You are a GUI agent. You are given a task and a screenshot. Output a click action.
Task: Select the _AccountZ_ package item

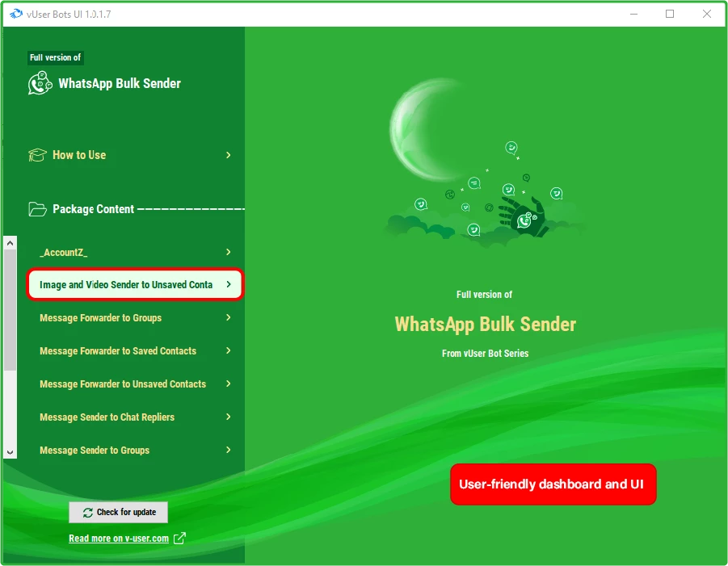tap(135, 252)
